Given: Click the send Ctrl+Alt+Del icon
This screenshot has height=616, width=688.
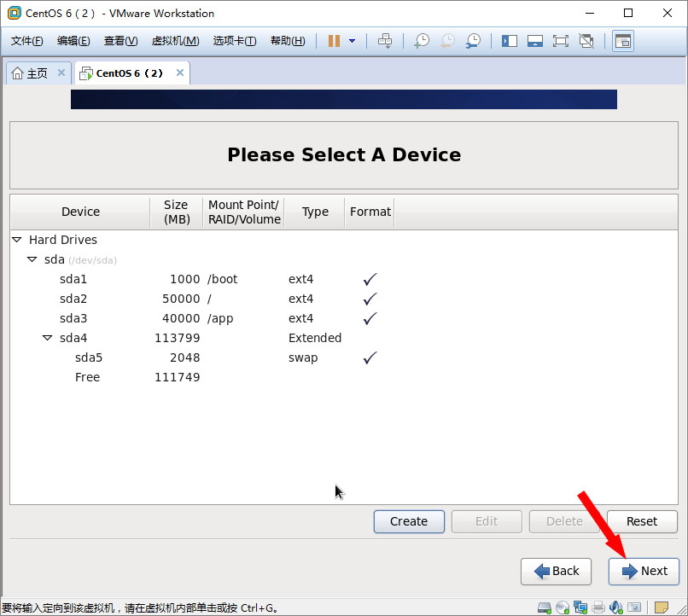Looking at the screenshot, I should 385,41.
